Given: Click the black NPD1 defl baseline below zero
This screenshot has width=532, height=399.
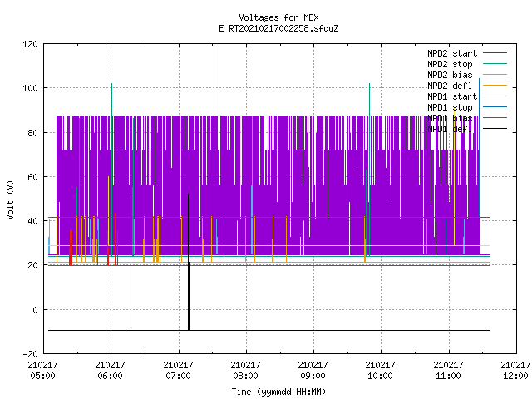Looking at the screenshot, I should pyautogui.click(x=268, y=330).
